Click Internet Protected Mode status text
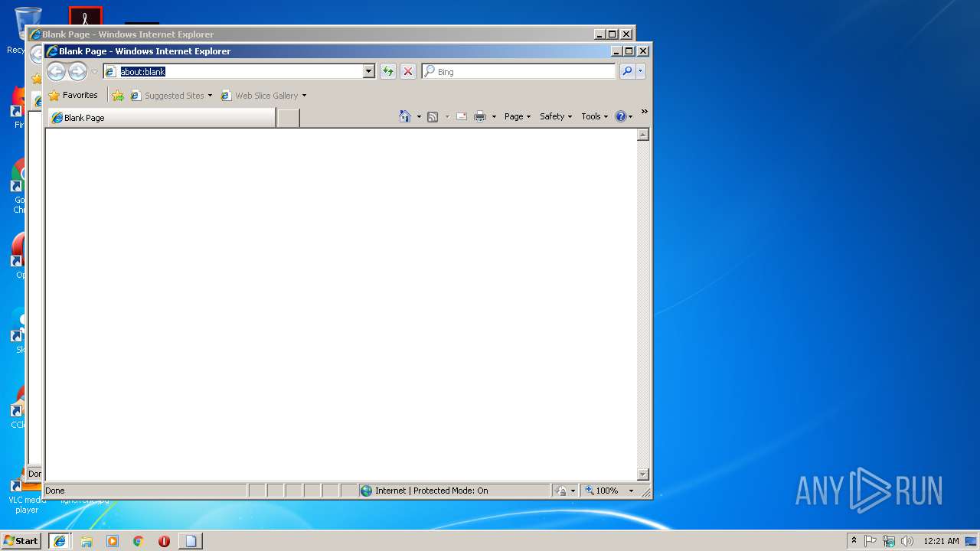 431,491
